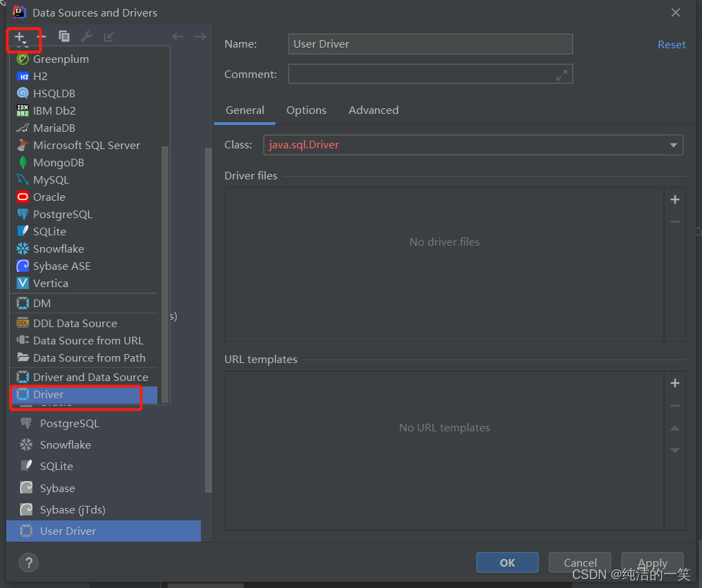Image resolution: width=702 pixels, height=588 pixels.
Task: Choose MySQL from the popup list
Action: [x=84, y=180]
